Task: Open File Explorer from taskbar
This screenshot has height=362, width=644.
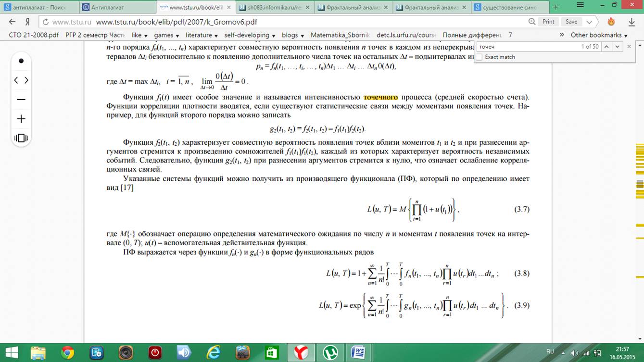Action: (38, 352)
